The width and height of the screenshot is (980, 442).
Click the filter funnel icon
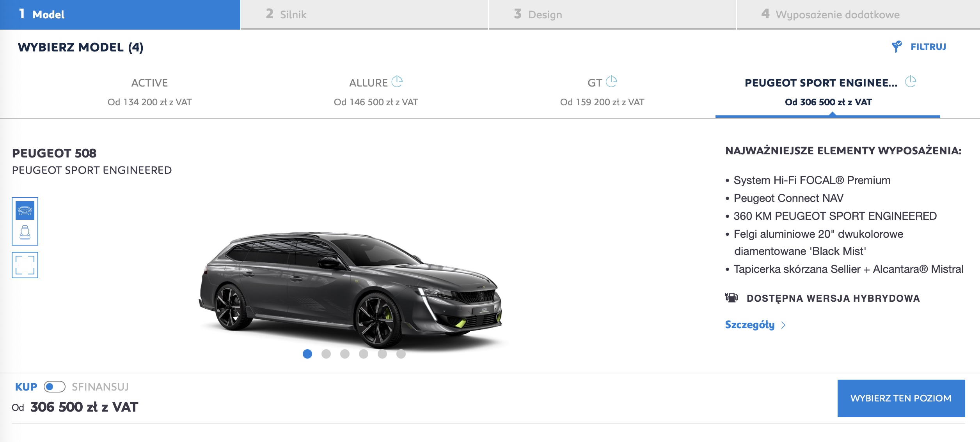point(897,47)
